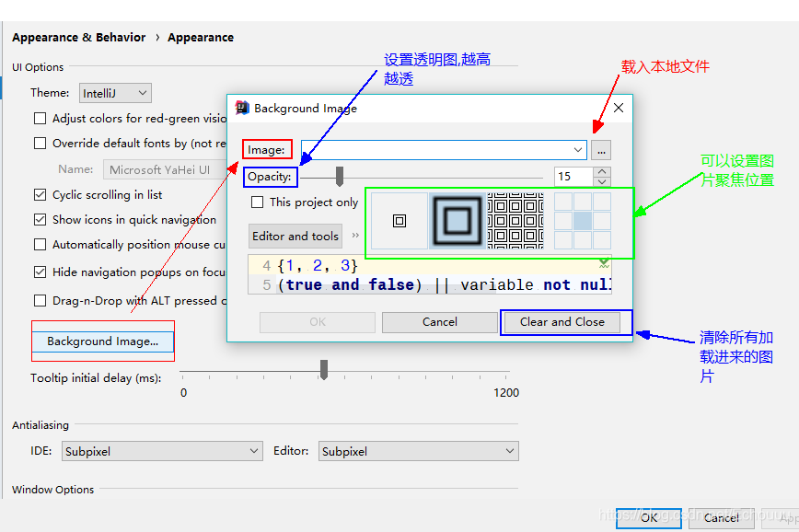Enable Drag-n-Drop with ALT pressed checkbox
This screenshot has height=532, width=799.
coord(40,301)
